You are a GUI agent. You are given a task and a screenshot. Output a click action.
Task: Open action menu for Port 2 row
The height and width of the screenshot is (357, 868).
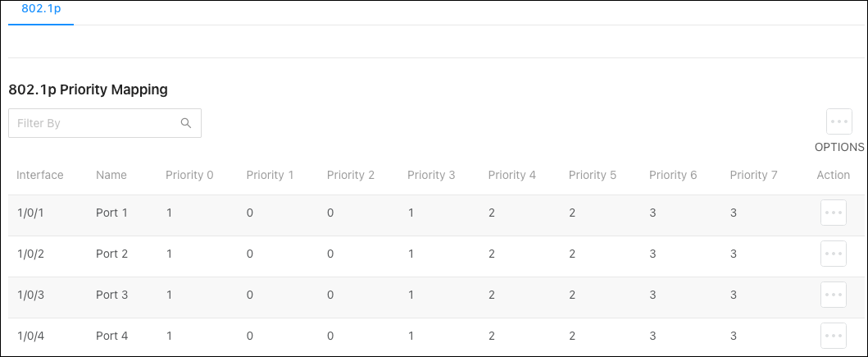point(833,254)
